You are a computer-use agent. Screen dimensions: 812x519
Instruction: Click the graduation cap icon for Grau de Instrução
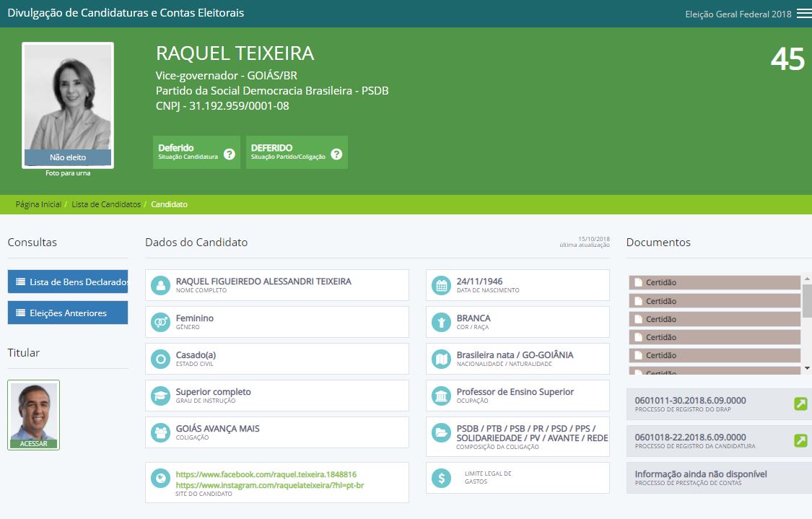(160, 396)
